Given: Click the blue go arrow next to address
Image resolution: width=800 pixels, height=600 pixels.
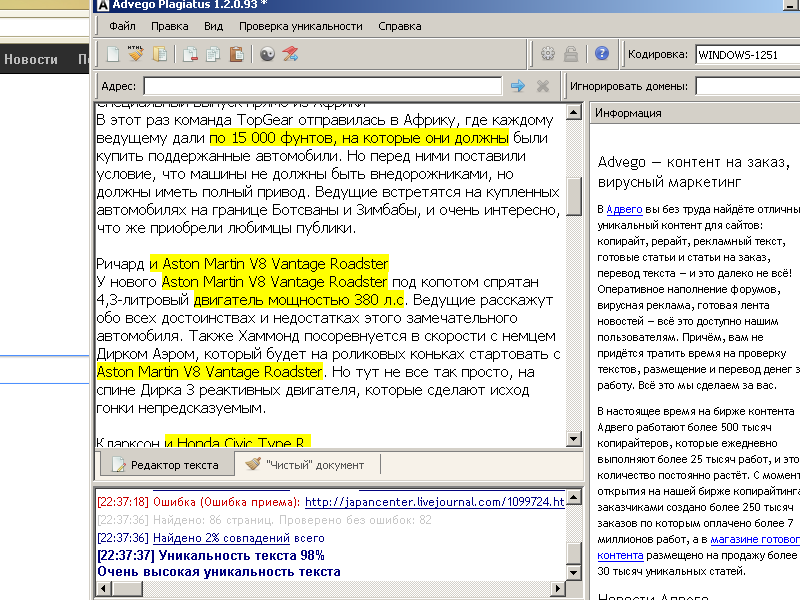Looking at the screenshot, I should pyautogui.click(x=518, y=86).
